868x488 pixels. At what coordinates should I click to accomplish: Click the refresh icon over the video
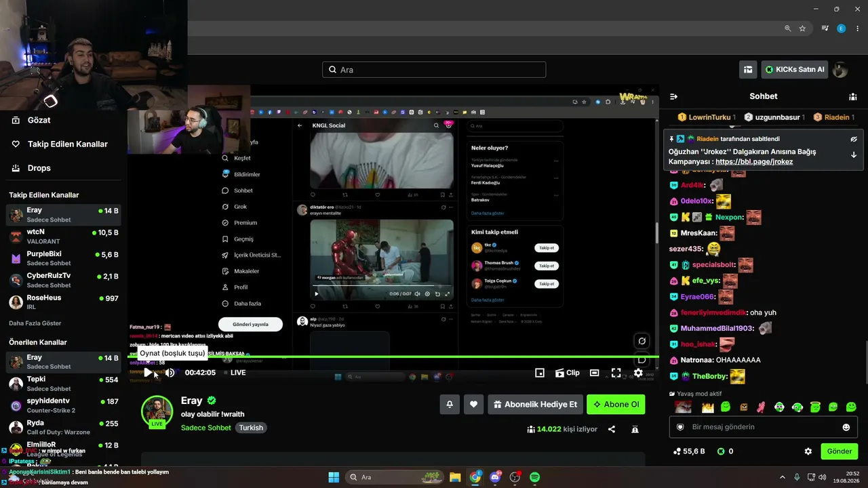pos(642,341)
